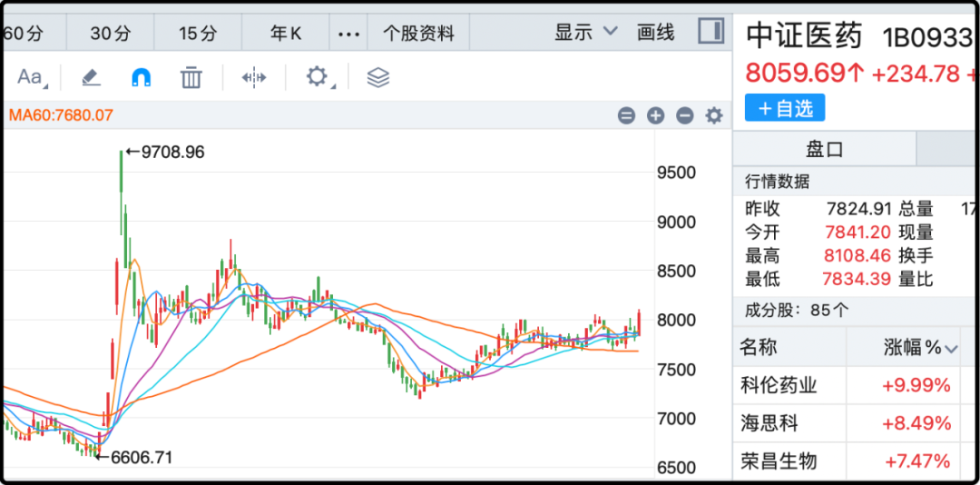The image size is (980, 485).
Task: Sort by 涨幅% column arrow
Action: tap(951, 348)
